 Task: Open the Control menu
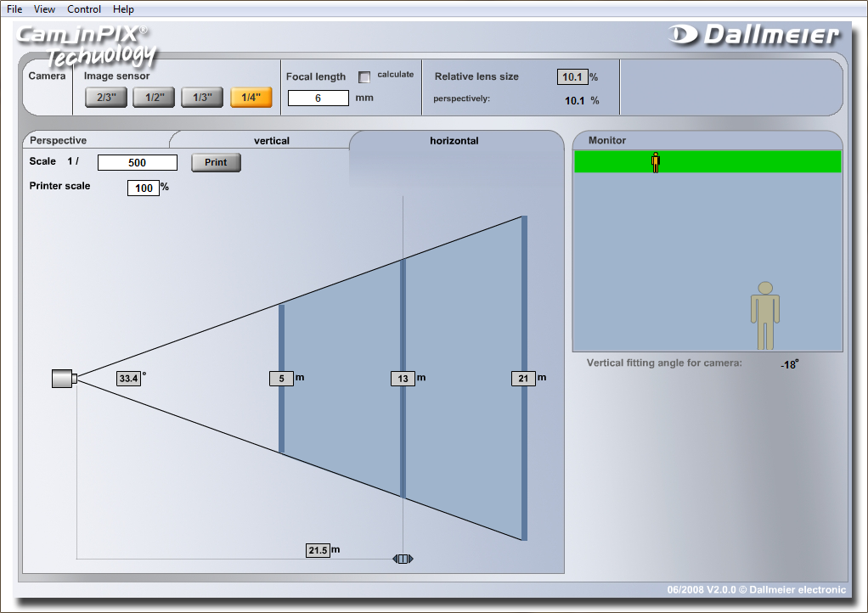(84, 9)
